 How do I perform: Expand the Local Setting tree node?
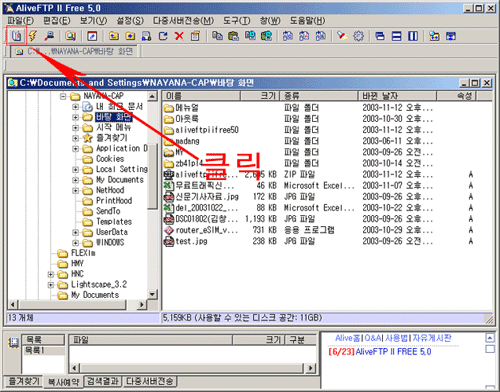[x=76, y=170]
